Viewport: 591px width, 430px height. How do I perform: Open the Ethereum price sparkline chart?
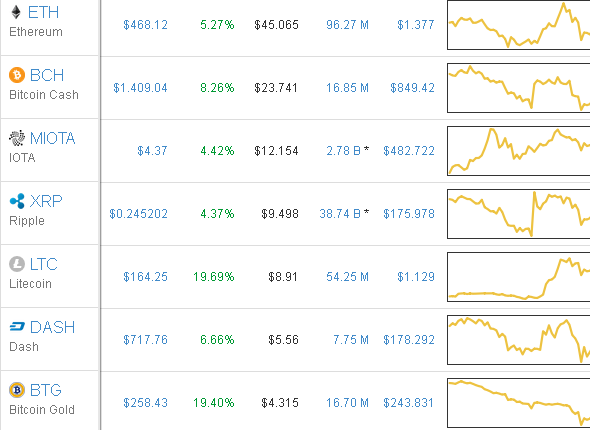[x=519, y=25]
